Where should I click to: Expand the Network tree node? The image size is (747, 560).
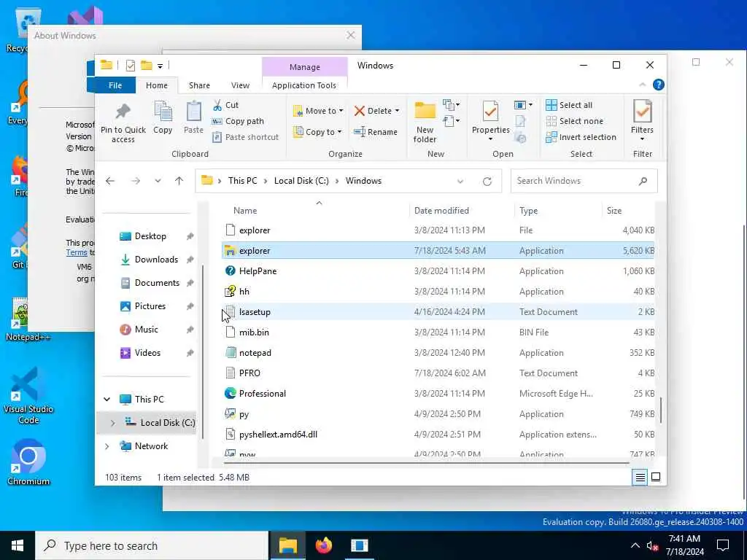107,446
